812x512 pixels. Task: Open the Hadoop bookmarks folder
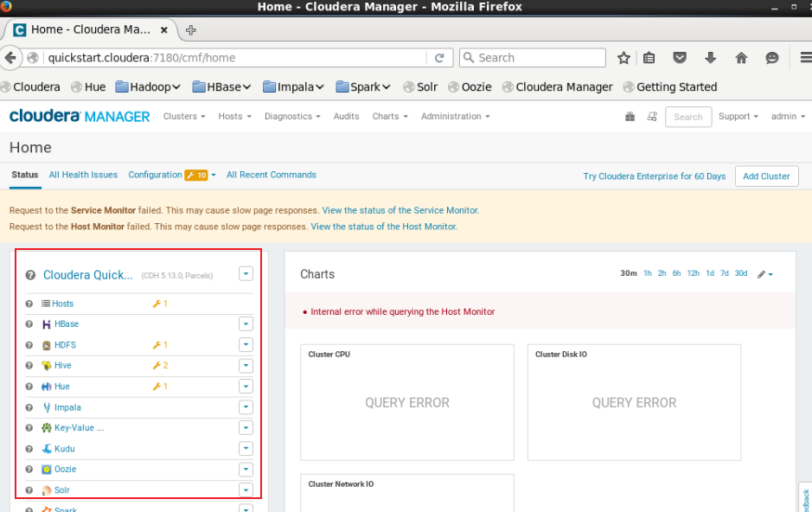click(x=148, y=87)
